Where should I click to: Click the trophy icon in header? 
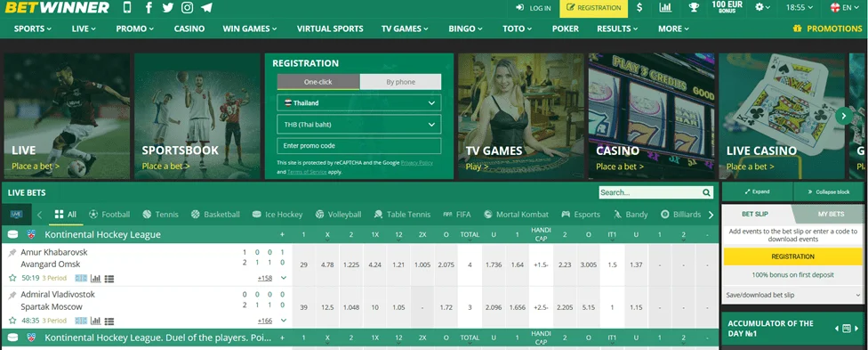[x=694, y=7]
